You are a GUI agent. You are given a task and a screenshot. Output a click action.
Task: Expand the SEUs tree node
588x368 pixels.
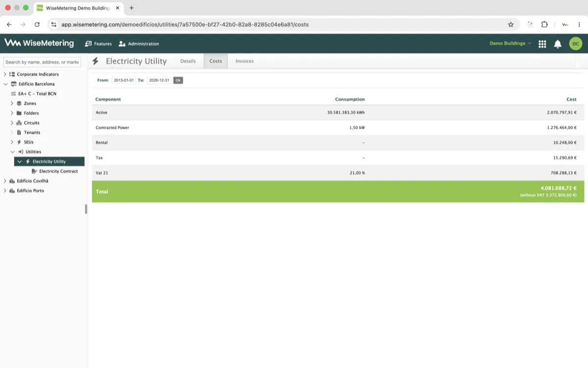click(12, 142)
